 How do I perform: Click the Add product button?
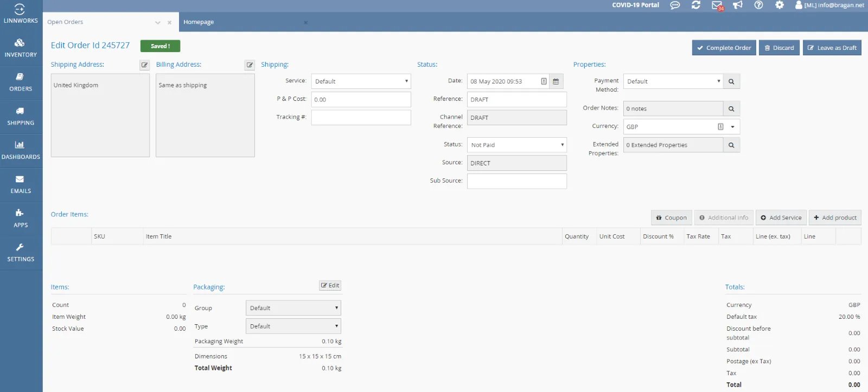coord(835,217)
